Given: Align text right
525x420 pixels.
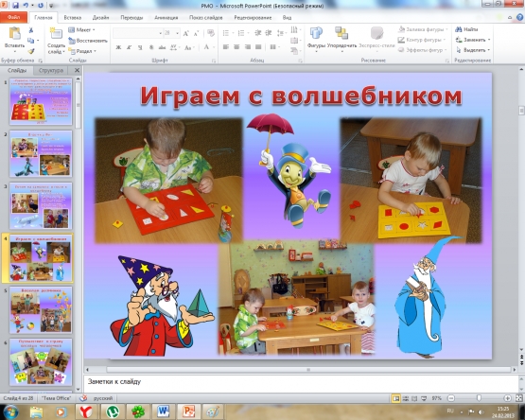Looking at the screenshot, I should (248, 47).
